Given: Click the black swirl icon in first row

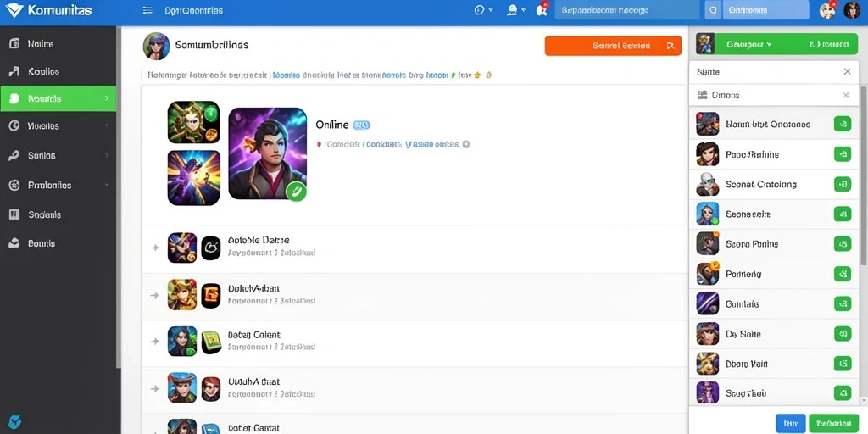Looking at the screenshot, I should click(x=210, y=248).
